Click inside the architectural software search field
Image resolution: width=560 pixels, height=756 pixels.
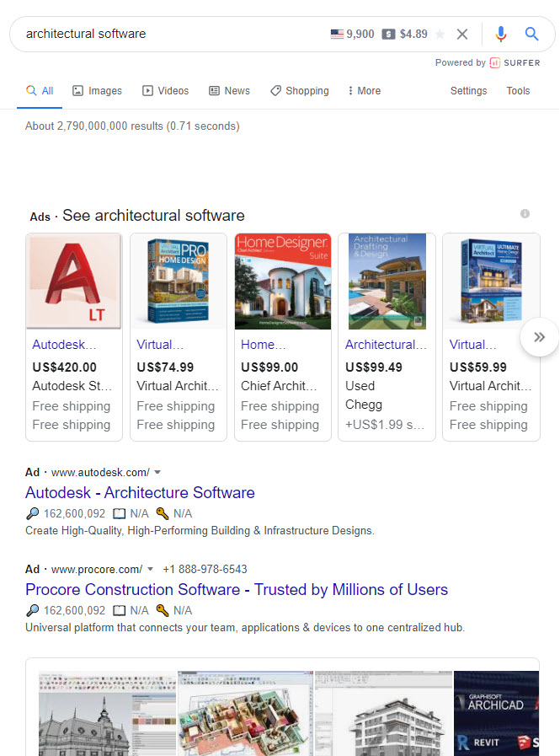[x=168, y=35]
